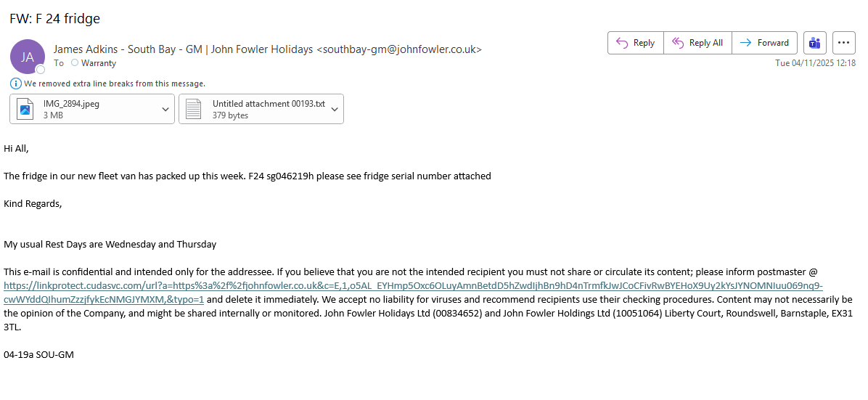Click the text file icon of attachment 00193.txt
Image resolution: width=868 pixels, height=400 pixels.
194,110
